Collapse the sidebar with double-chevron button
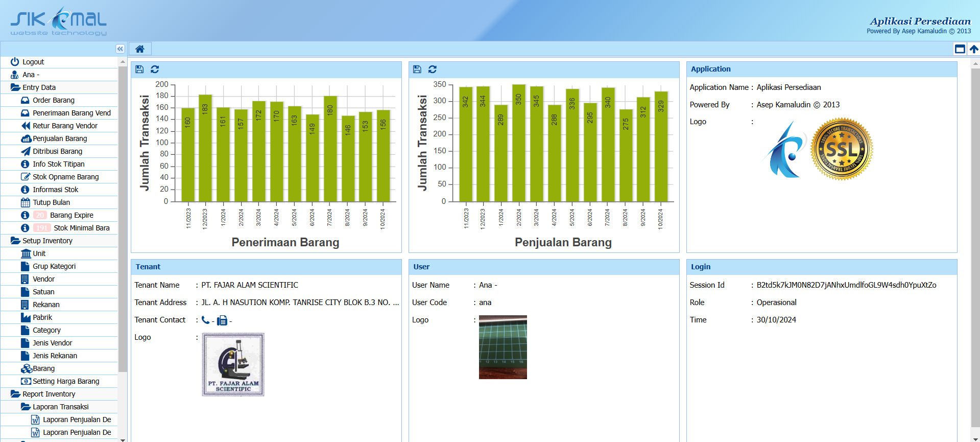Viewport: 980px width, 442px height. click(120, 49)
